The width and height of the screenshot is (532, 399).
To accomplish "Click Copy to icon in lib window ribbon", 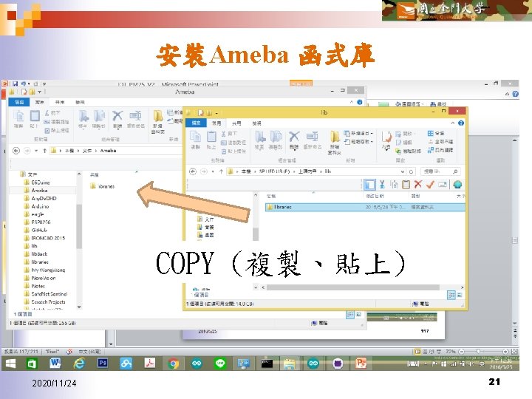I will point(276,137).
